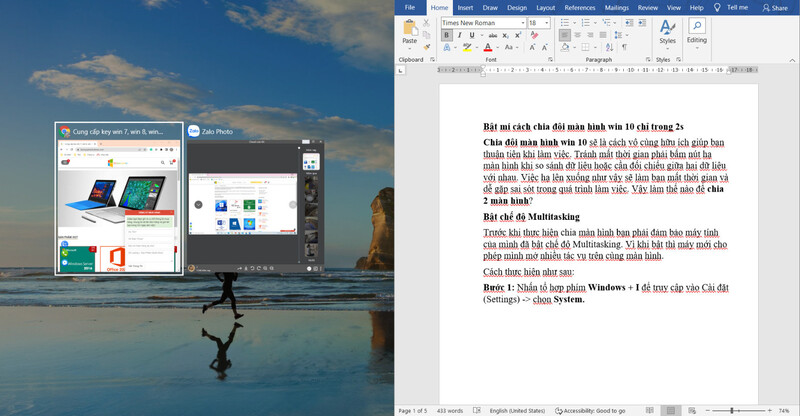Image resolution: width=800 pixels, height=416 pixels.
Task: Click Increase Indent icon
Action: (642, 22)
